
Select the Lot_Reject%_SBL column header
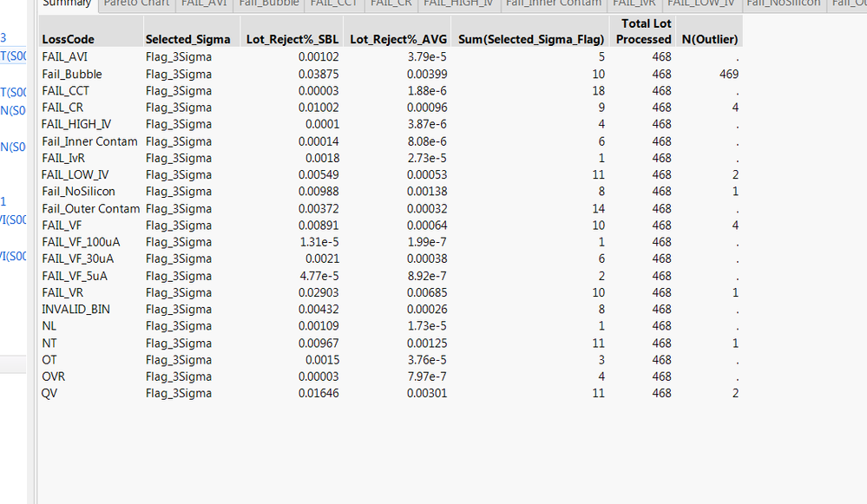(292, 39)
